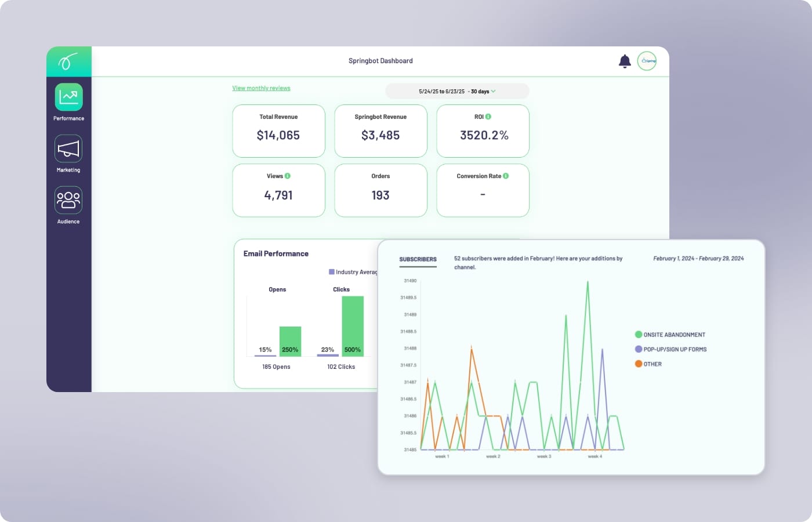
Task: Select the Marketing menu label
Action: 68,170
